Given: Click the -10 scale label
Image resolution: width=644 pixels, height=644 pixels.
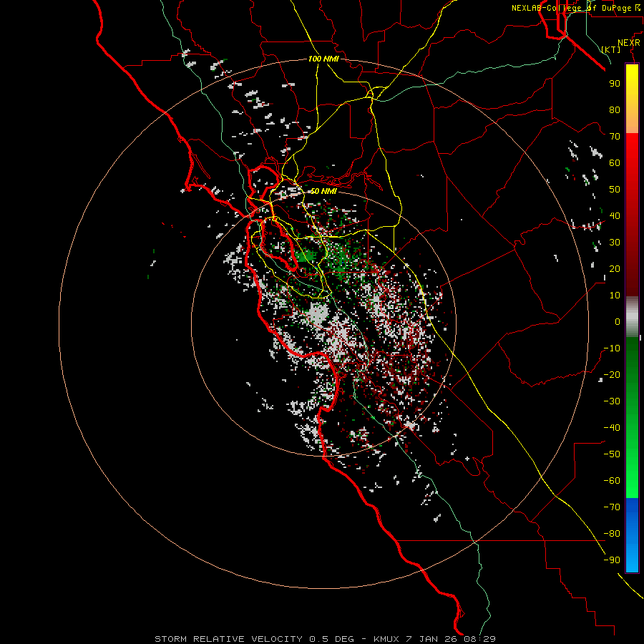Looking at the screenshot, I should click(x=612, y=348).
